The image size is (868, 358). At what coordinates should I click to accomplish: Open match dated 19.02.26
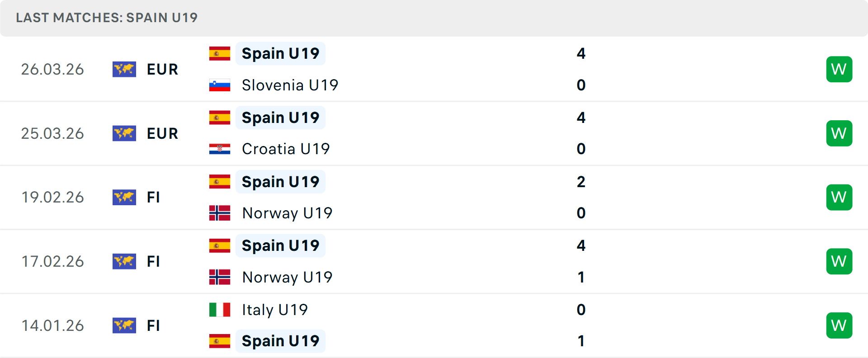52,197
